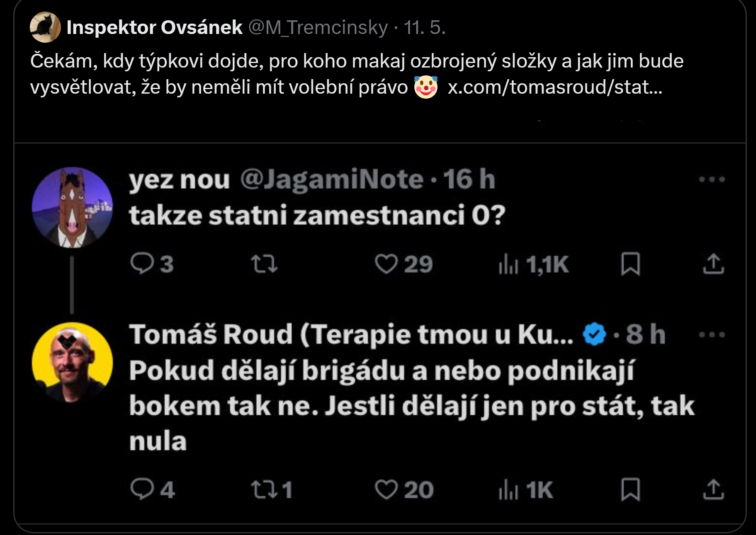Reply to Tomáš Roud's tweet
The width and height of the screenshot is (756, 535).
coord(142,489)
